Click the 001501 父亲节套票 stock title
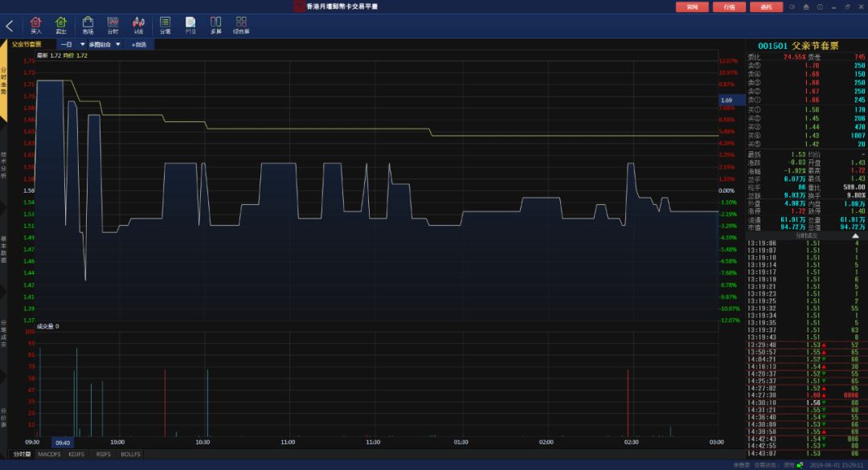 [798, 46]
